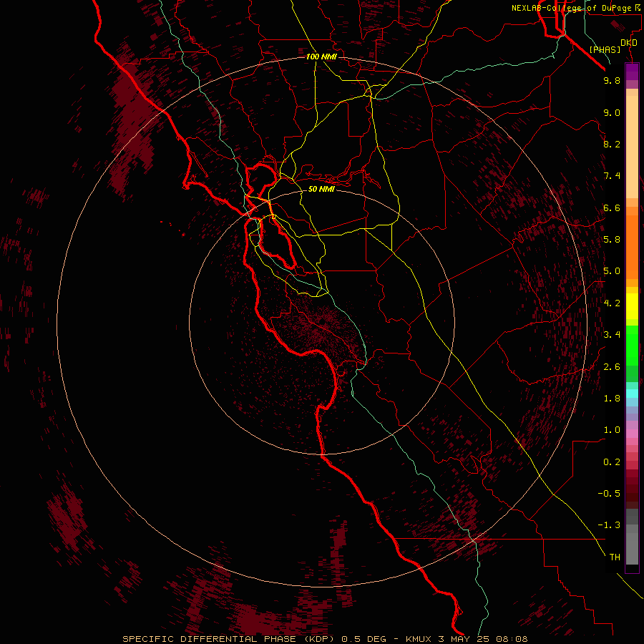The image size is (644, 644).
Task: Click the 1.0 scale value
Action: click(612, 430)
